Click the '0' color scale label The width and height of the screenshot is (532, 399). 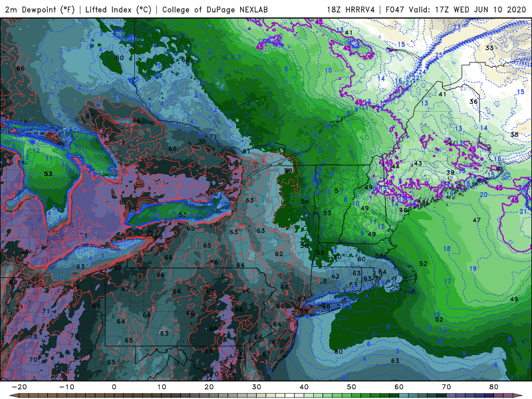[114, 387]
